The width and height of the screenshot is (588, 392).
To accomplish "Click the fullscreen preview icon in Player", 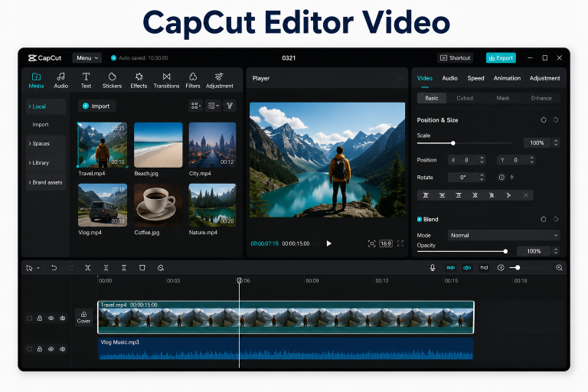I will pos(400,243).
